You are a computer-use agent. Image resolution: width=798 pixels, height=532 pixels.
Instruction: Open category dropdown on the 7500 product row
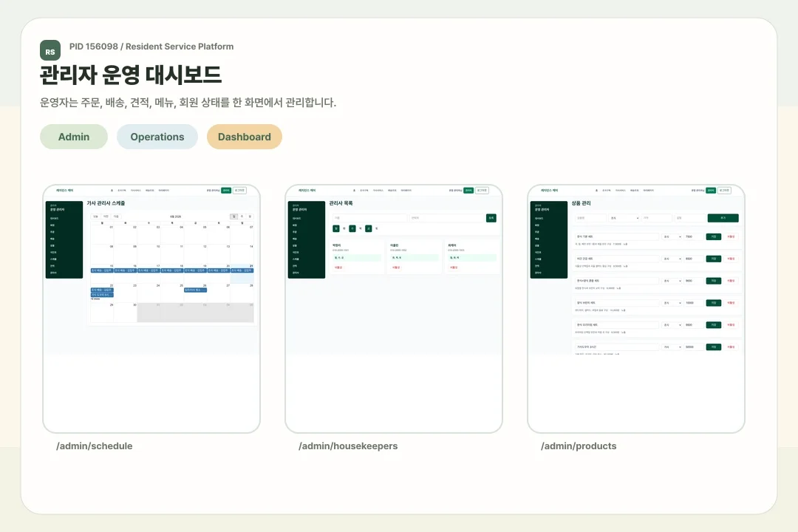[672, 236]
